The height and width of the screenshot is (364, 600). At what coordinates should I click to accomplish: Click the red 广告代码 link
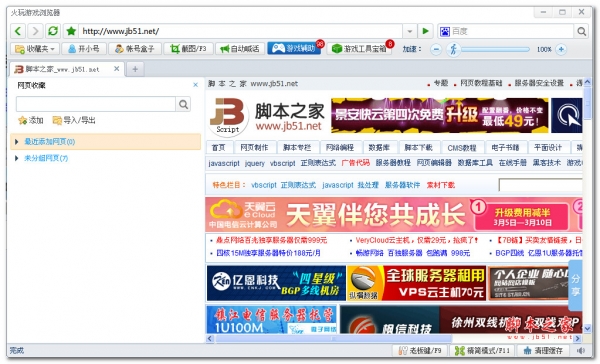355,163
